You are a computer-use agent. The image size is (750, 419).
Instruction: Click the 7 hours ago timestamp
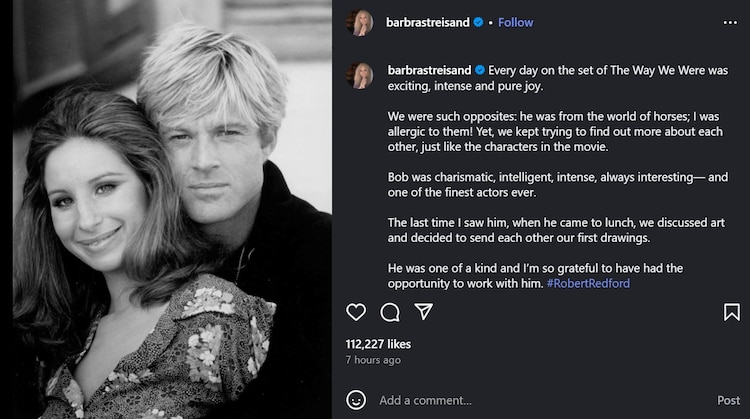click(x=373, y=360)
